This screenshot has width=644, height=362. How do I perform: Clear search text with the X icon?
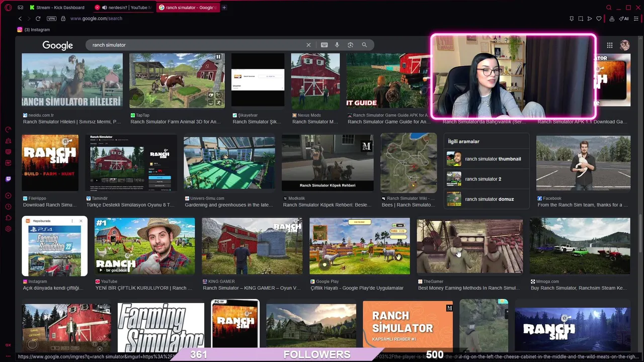(308, 45)
